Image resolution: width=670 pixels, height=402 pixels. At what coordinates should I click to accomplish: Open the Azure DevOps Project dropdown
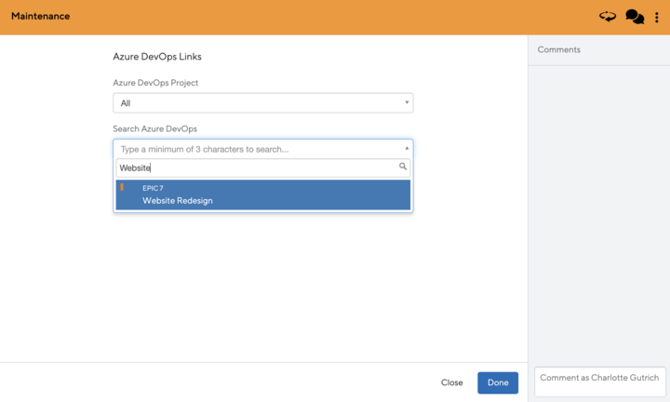coord(263,103)
